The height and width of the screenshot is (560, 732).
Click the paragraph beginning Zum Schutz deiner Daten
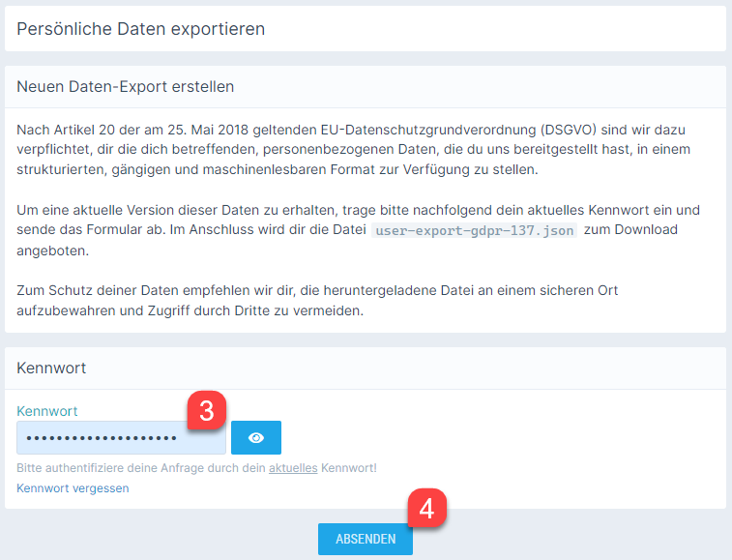tap(317, 301)
